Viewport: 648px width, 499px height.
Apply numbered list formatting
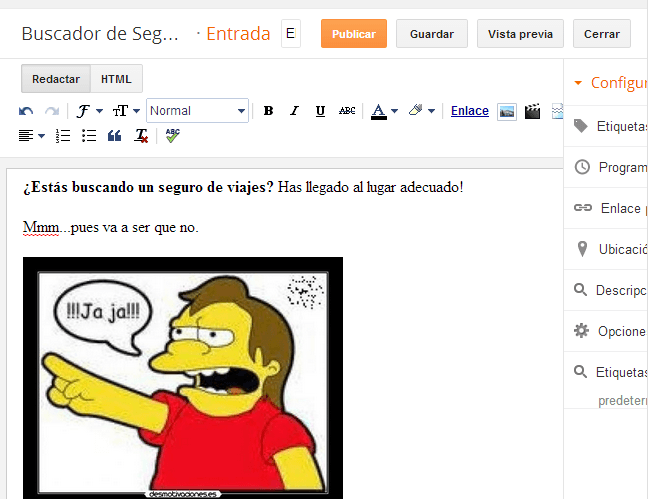pyautogui.click(x=63, y=136)
